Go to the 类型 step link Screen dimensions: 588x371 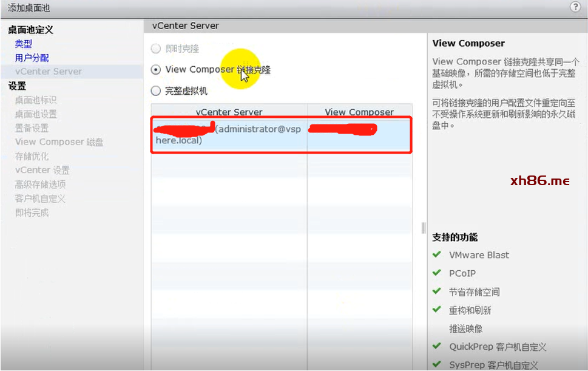coord(24,44)
